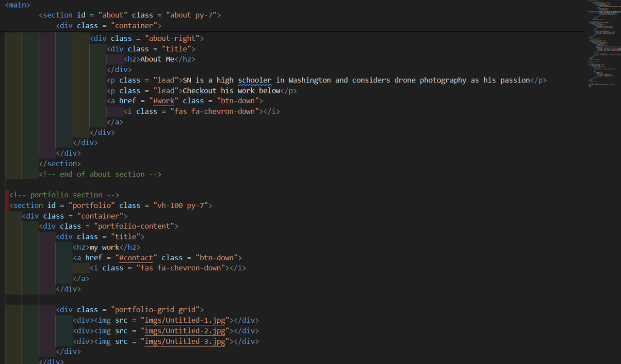Image resolution: width=621 pixels, height=364 pixels.
Task: Click the portfolio section comment line
Action: (64, 195)
